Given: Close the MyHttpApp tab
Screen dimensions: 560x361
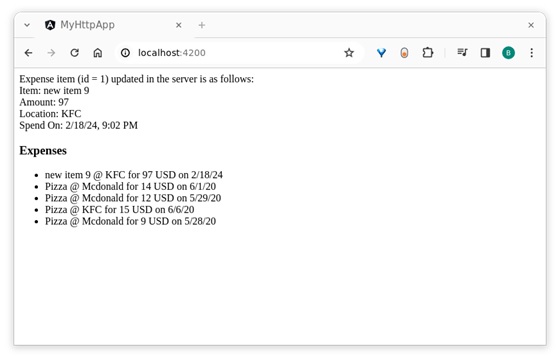Looking at the screenshot, I should (179, 25).
